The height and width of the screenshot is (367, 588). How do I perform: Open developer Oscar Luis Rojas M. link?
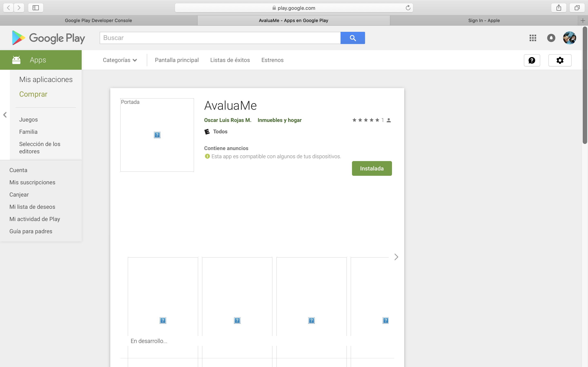(x=228, y=120)
